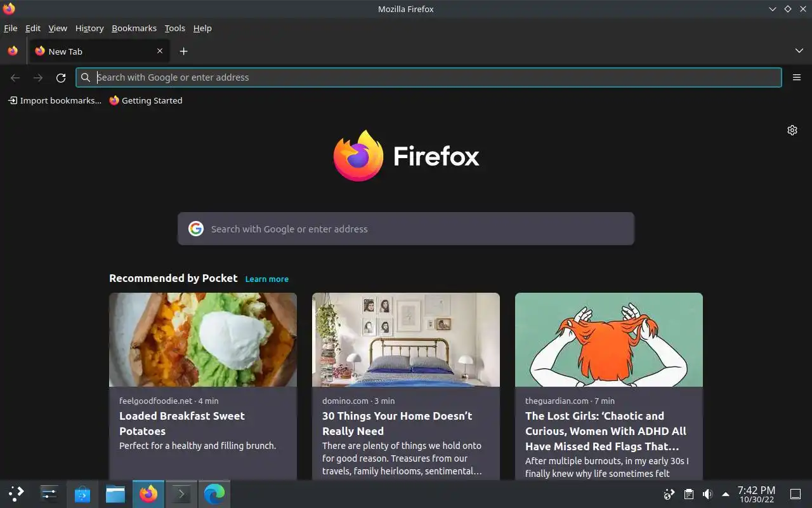Open Dolphin file manager from taskbar
Image resolution: width=812 pixels, height=508 pixels.
coord(115,493)
